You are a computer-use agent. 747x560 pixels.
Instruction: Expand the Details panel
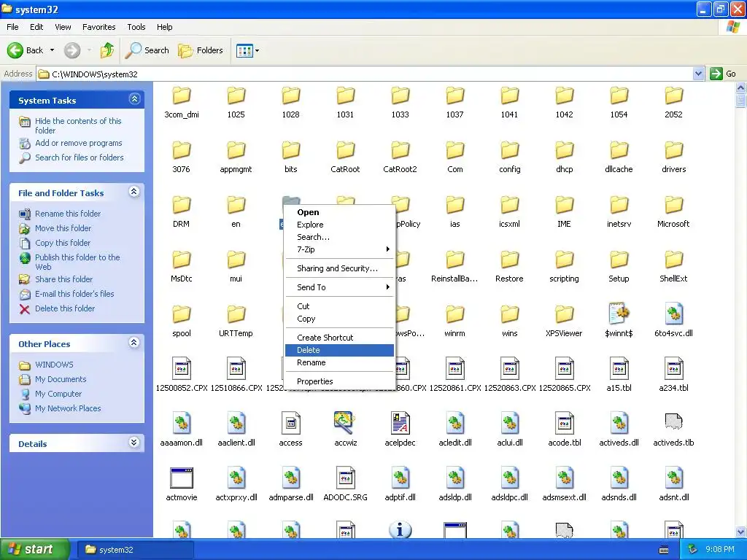(x=134, y=443)
